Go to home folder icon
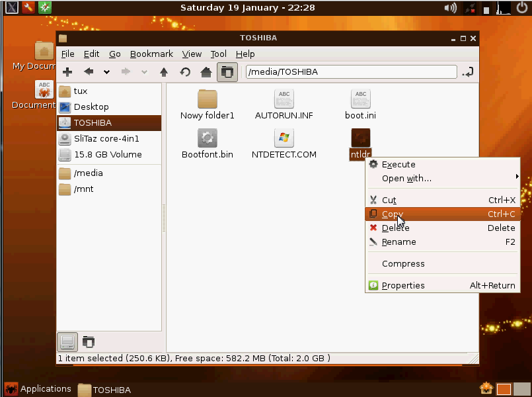Image resolution: width=532 pixels, height=397 pixels. tap(206, 72)
